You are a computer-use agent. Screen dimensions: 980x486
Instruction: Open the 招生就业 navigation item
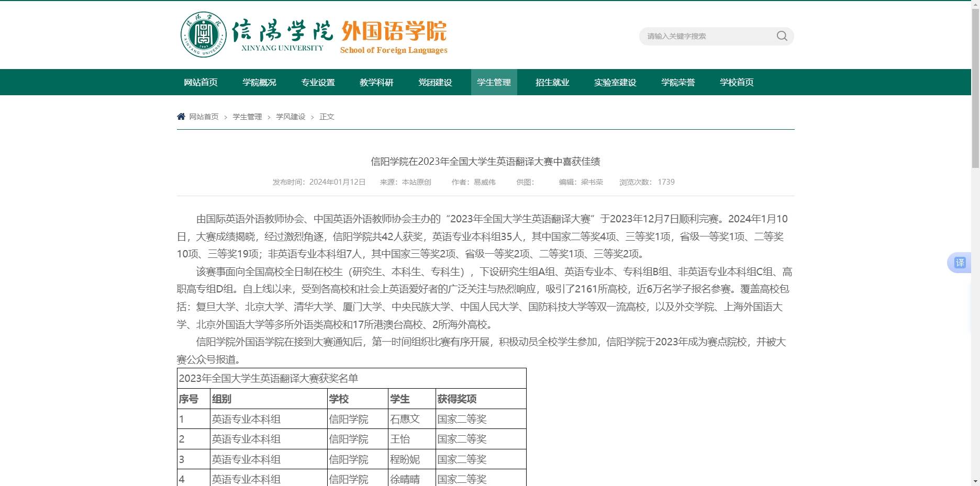point(552,82)
